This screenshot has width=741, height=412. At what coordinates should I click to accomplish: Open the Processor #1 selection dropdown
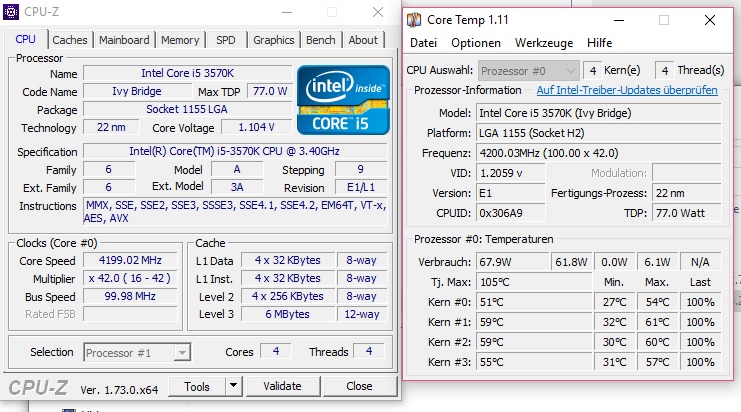point(137,352)
